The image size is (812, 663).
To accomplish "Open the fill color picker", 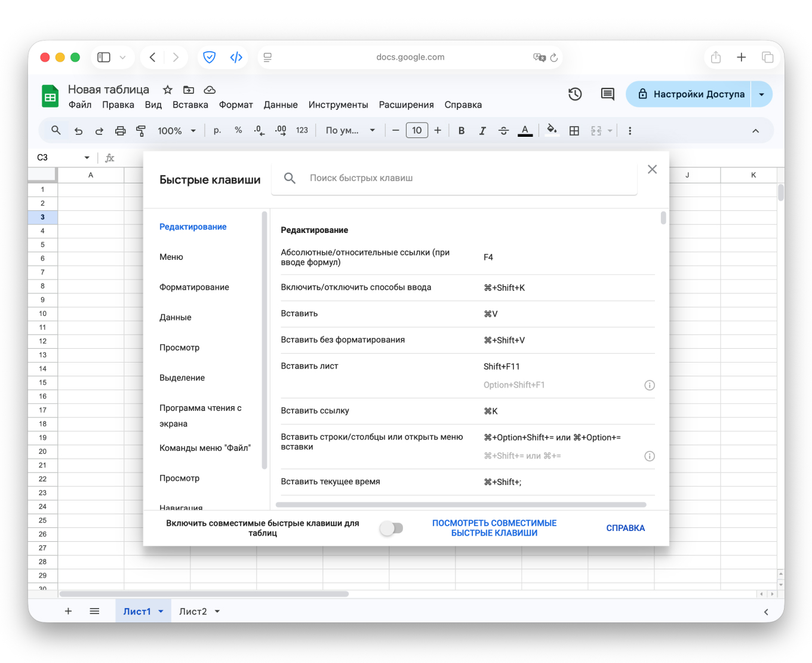I will coord(552,131).
